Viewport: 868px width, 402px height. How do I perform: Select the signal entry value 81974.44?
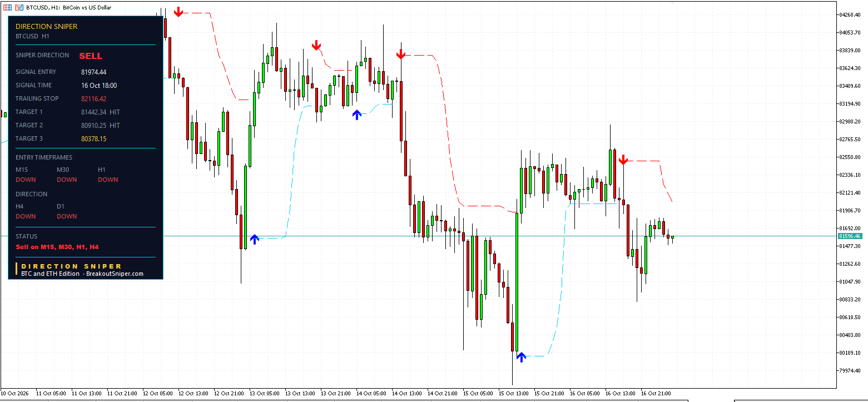pyautogui.click(x=93, y=72)
